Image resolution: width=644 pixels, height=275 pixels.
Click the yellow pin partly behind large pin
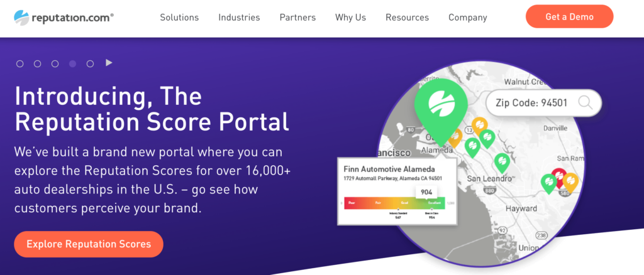click(457, 139)
